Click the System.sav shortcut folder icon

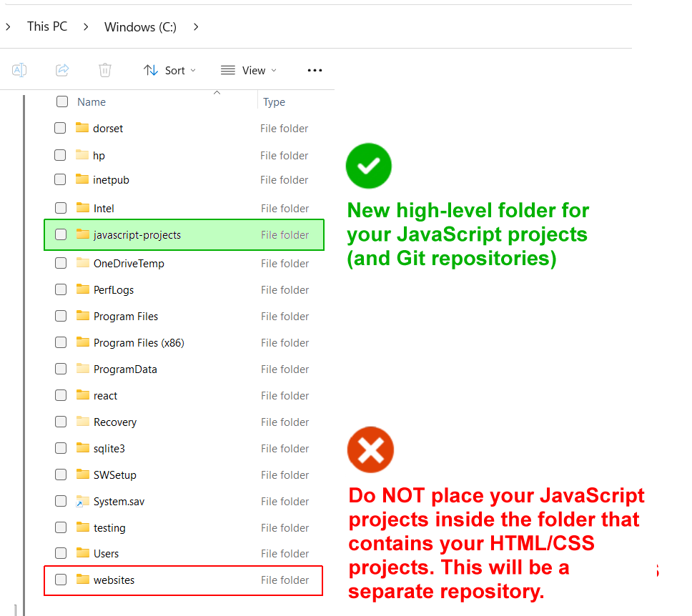point(82,501)
